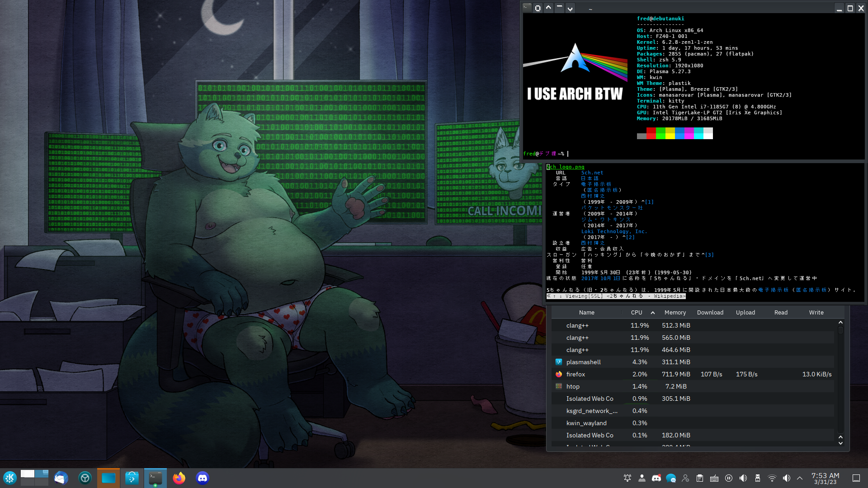Viewport: 868px width, 488px height.
Task: Follow the 5ch_logo.png link in the text browser
Action: click(565, 167)
